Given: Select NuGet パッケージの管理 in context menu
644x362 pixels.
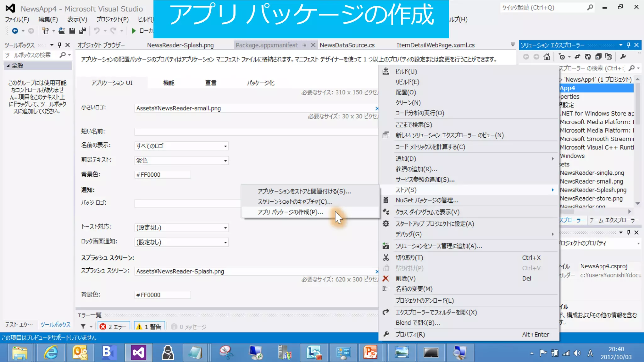Looking at the screenshot, I should 427,200.
